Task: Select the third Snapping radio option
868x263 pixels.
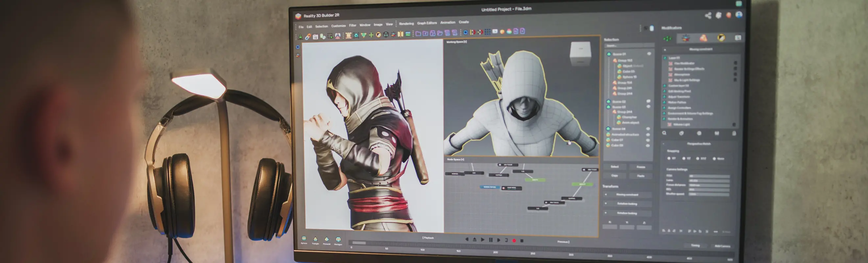Action: click(x=697, y=158)
